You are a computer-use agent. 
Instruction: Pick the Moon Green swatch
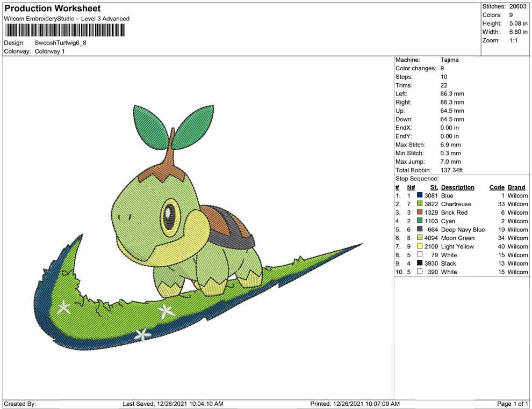[420, 238]
